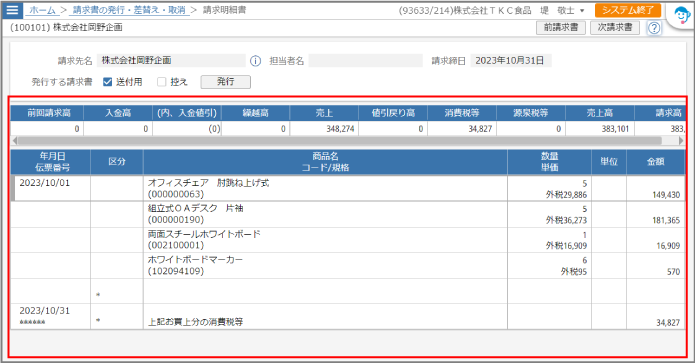Click the 570 amount cell
695x363 pixels.
coord(656,265)
